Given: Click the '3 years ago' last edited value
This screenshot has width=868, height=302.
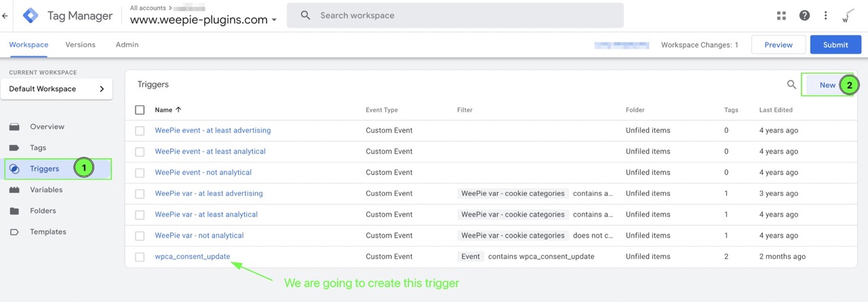Looking at the screenshot, I should pyautogui.click(x=778, y=193).
